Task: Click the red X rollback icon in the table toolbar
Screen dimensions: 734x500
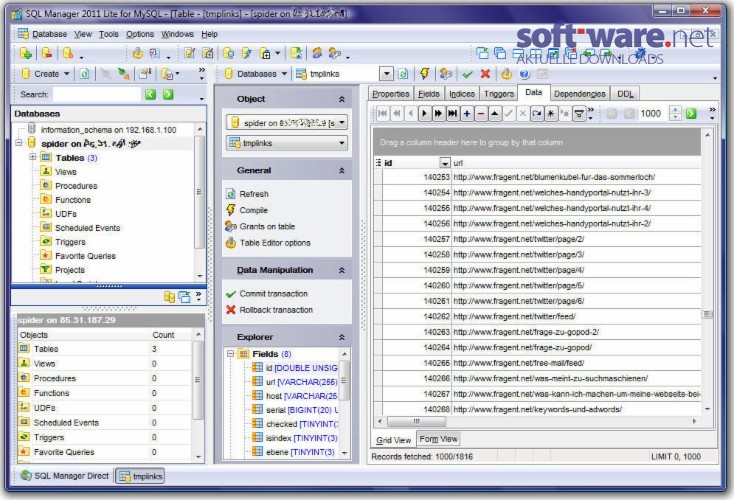Action: point(485,74)
